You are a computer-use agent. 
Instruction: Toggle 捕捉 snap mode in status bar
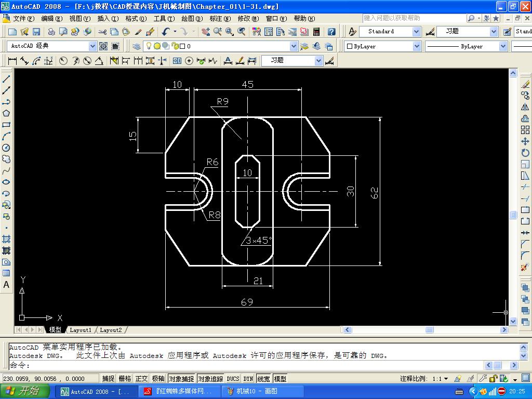click(108, 379)
